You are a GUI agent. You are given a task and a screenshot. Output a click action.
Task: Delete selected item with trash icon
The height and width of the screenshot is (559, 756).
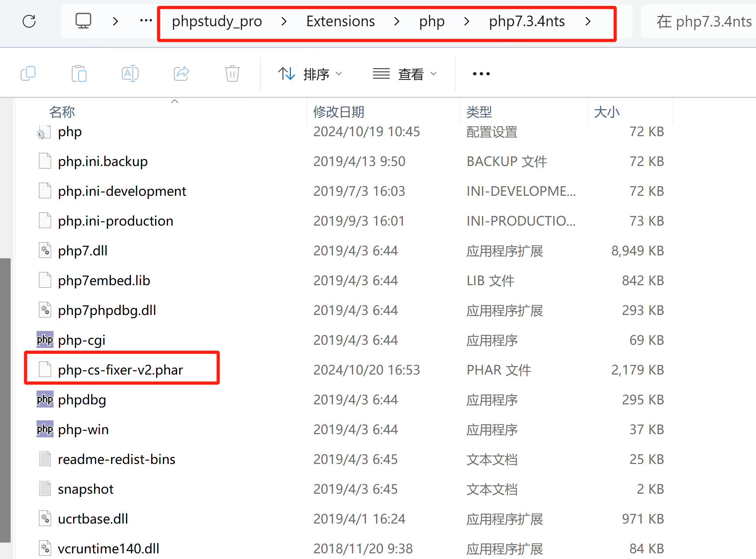(232, 73)
